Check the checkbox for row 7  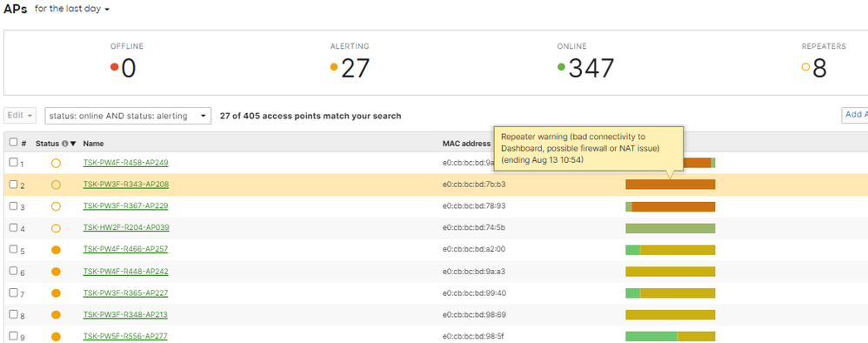[x=13, y=293]
